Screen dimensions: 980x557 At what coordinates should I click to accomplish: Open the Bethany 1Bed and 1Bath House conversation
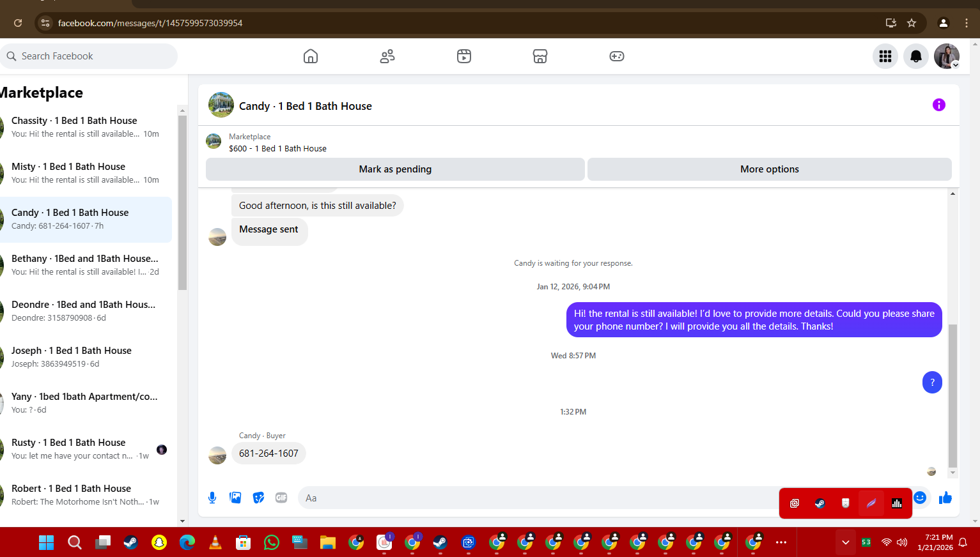(86, 265)
